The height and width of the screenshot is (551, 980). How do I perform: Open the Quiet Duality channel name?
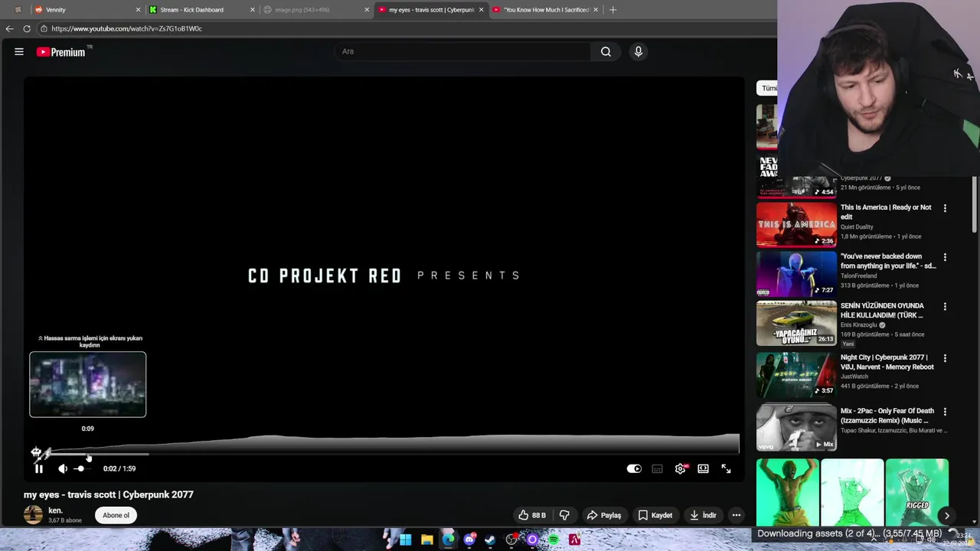(857, 227)
